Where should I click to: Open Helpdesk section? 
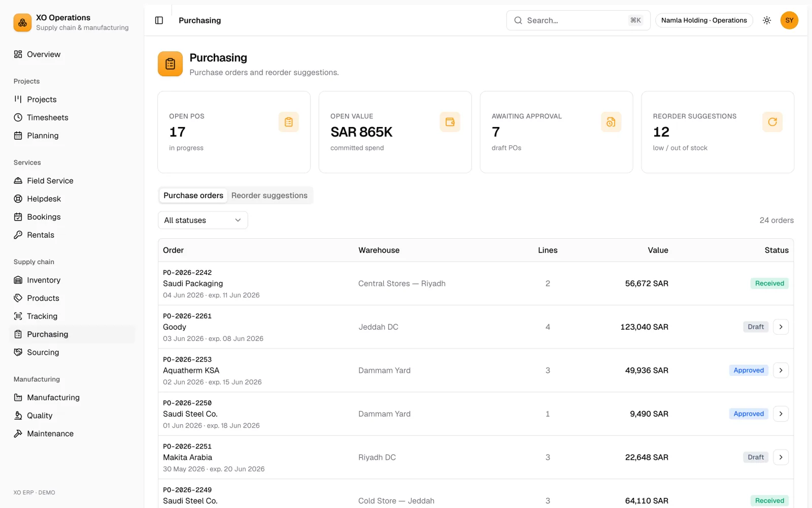point(73,199)
